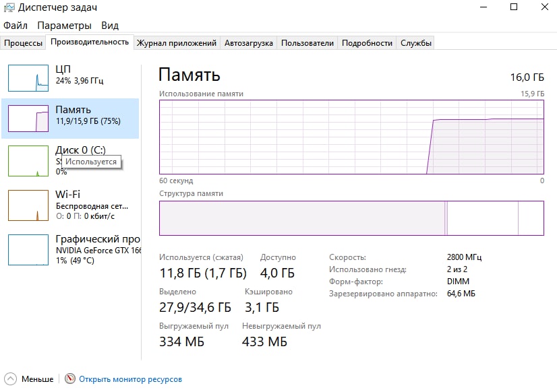Switch to the Службы tab

click(416, 43)
